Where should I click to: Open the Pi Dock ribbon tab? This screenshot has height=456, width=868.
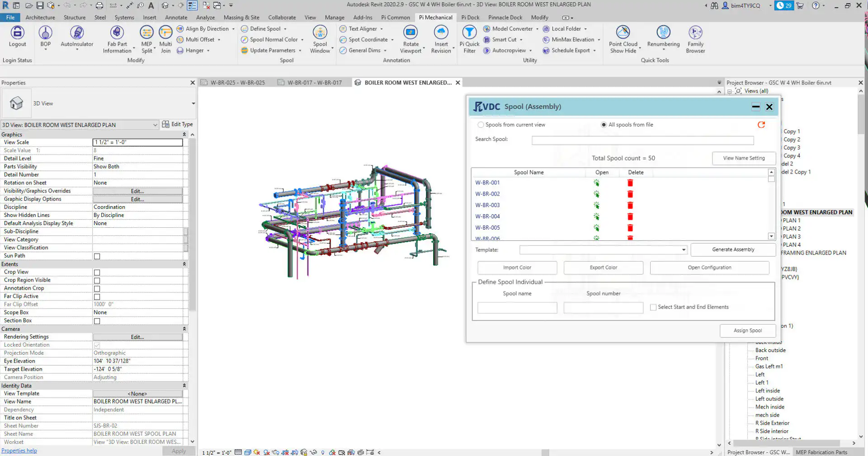470,18
